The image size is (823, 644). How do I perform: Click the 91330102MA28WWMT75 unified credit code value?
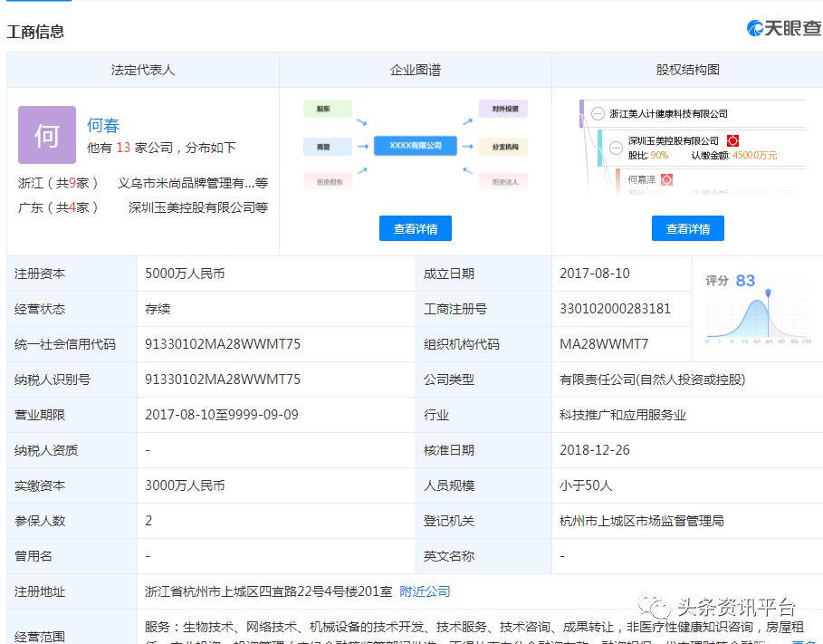pyautogui.click(x=223, y=344)
